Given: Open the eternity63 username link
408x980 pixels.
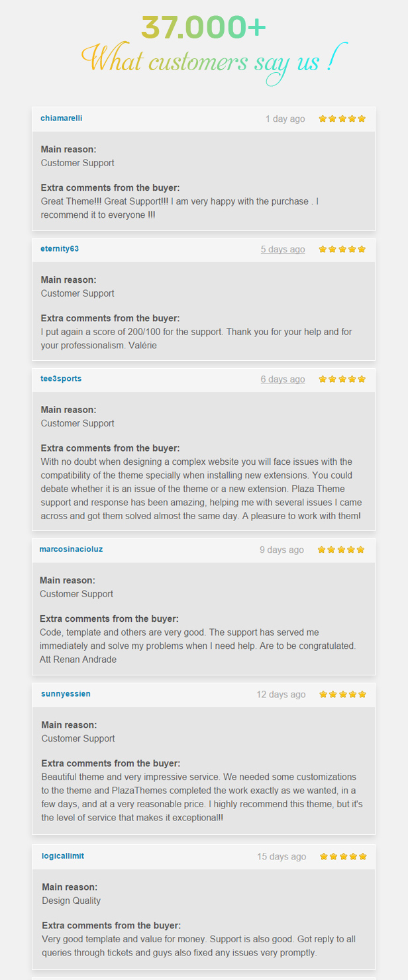Looking at the screenshot, I should 60,249.
